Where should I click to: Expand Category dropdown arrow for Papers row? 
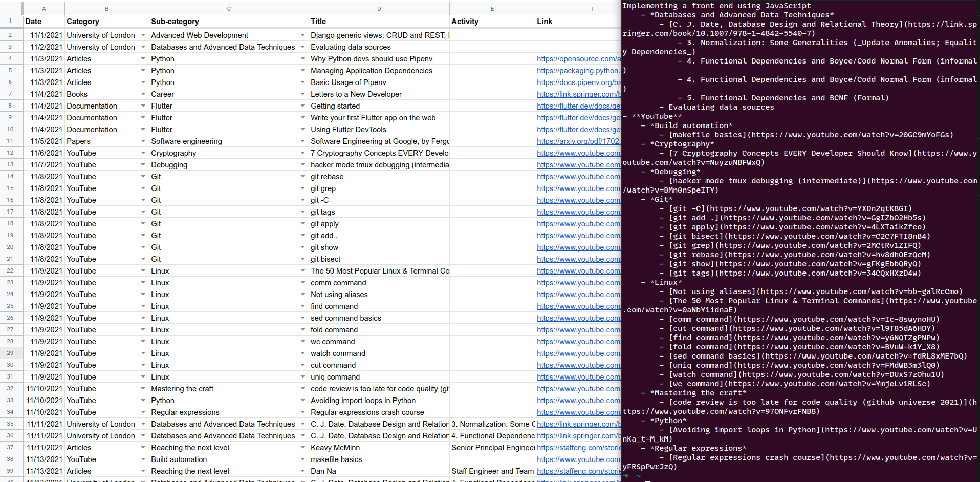(143, 141)
